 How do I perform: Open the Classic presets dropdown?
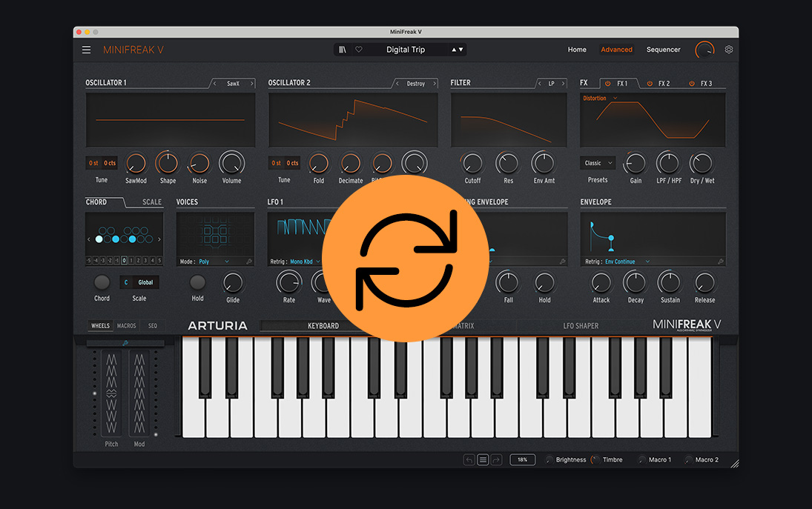tap(598, 163)
